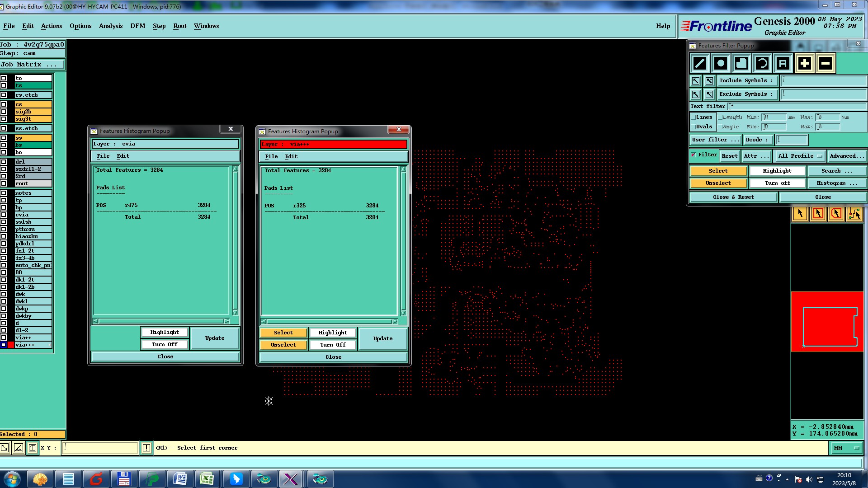The width and height of the screenshot is (868, 488).
Task: Click the volume icon in the system tray
Action: pyautogui.click(x=809, y=479)
